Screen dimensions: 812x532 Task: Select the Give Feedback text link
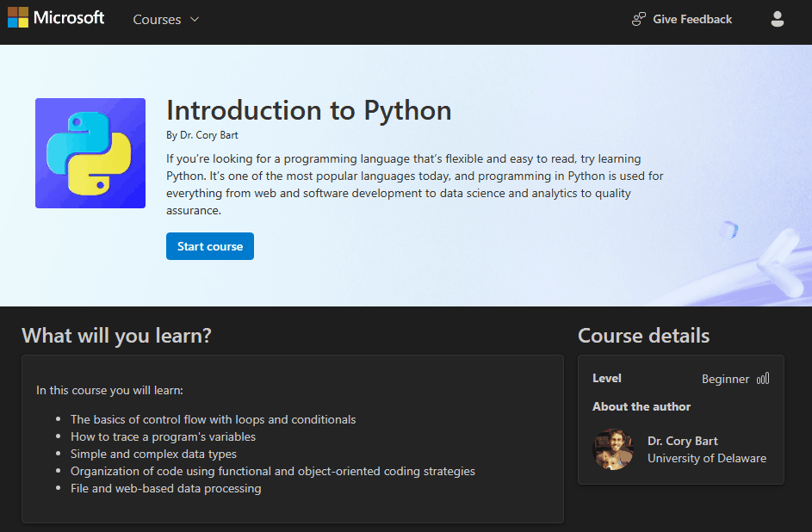[692, 19]
